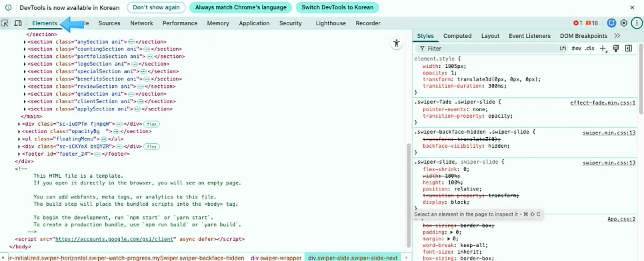Expand the benefitsSection ani section node
The height and width of the screenshot is (261, 644).
(25, 79)
